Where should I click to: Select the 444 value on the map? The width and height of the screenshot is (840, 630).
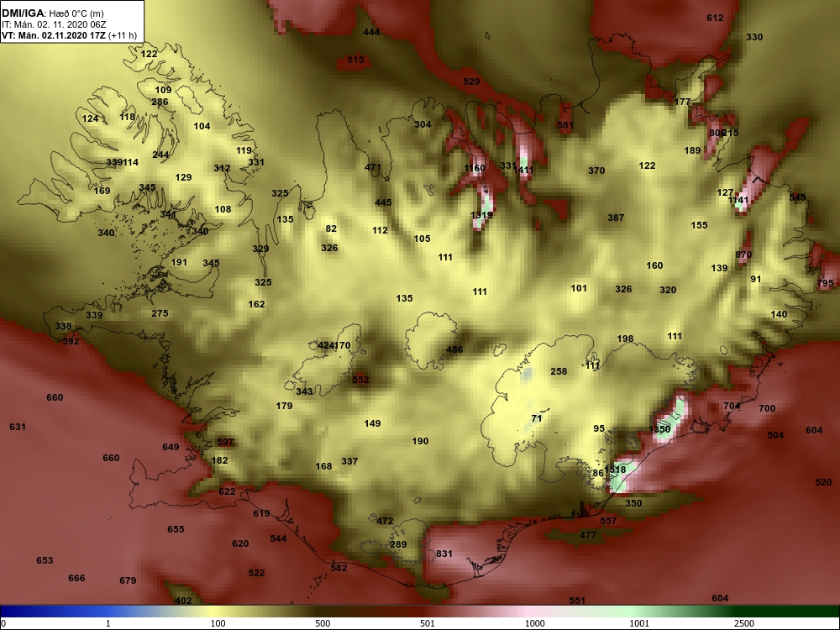[x=371, y=32]
